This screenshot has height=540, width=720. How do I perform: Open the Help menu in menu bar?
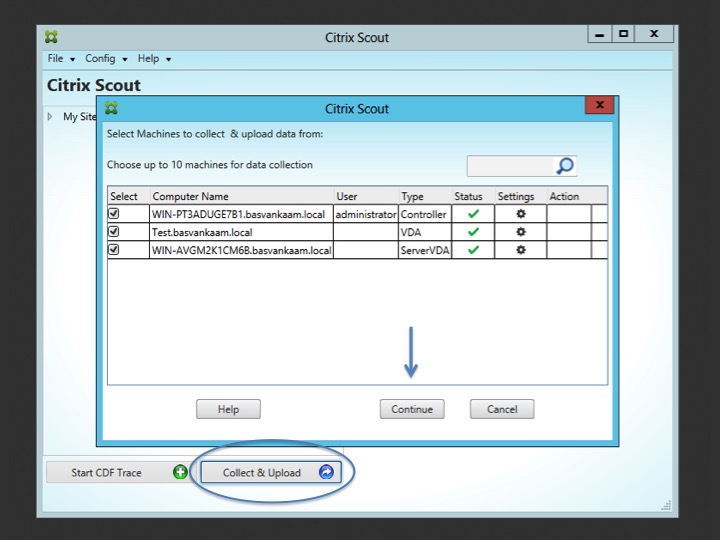[154, 59]
